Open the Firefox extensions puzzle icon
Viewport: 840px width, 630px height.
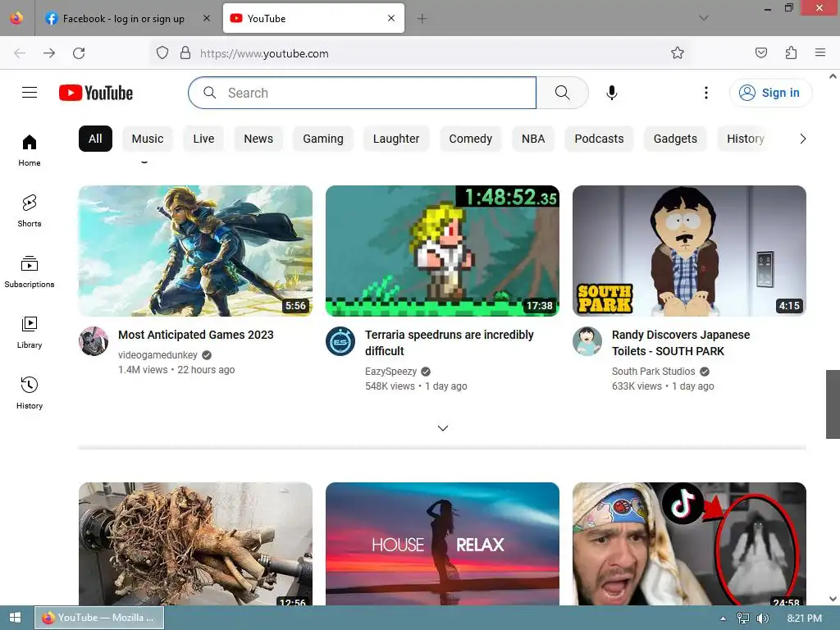coord(791,52)
